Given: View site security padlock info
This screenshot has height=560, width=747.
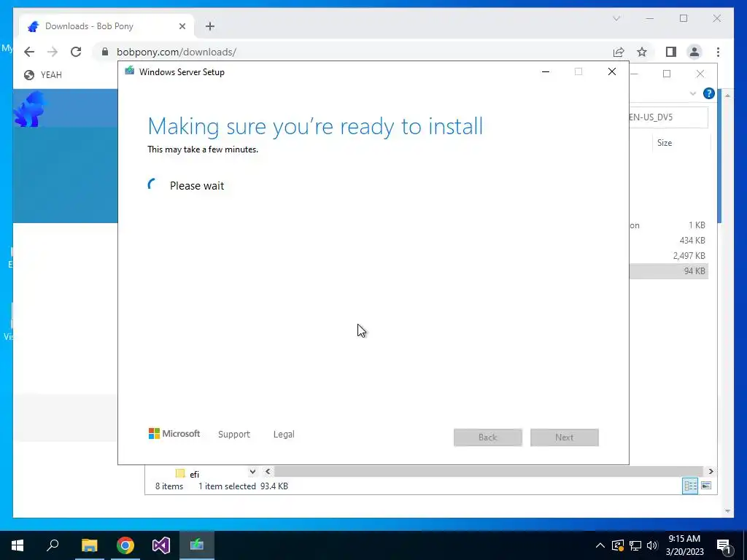Looking at the screenshot, I should (105, 52).
